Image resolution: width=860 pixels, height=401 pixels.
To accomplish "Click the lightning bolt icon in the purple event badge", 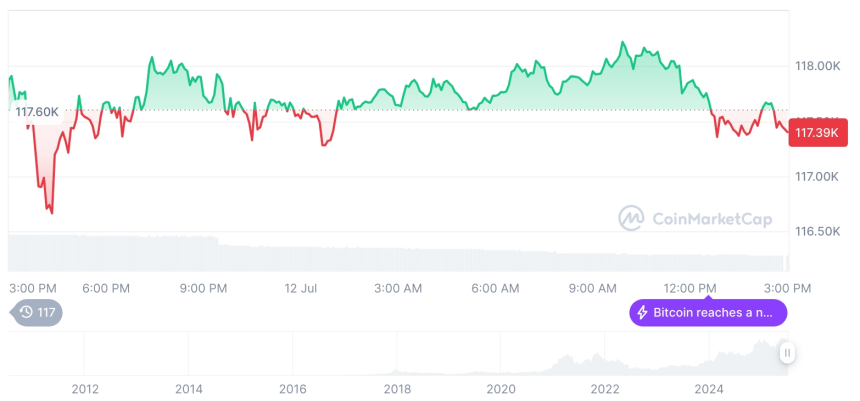I will coord(643,313).
